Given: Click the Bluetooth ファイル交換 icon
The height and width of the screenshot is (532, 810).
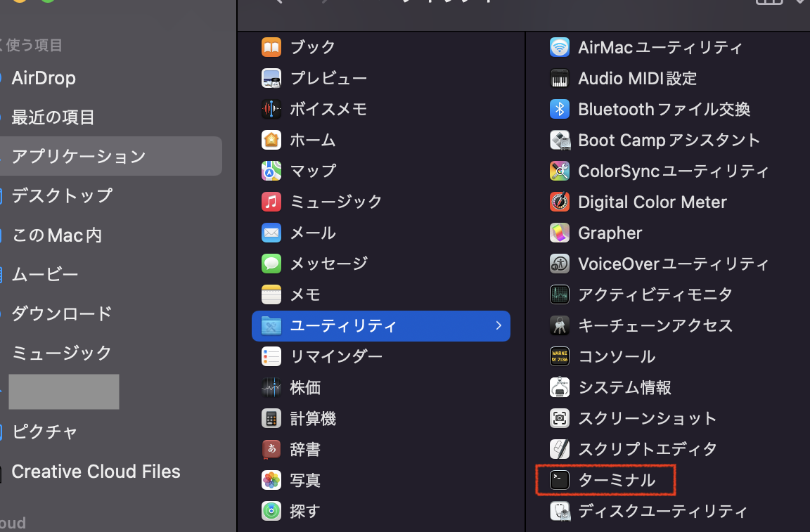Looking at the screenshot, I should click(x=560, y=109).
